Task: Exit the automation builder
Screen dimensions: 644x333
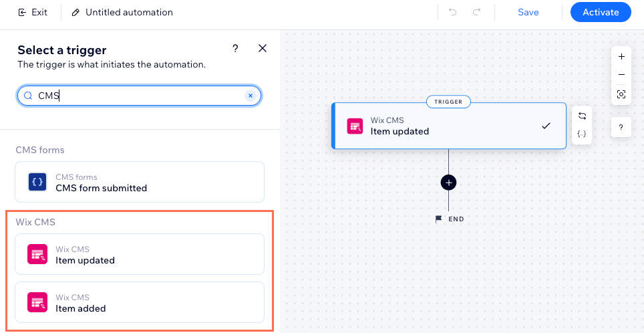Action: click(33, 12)
